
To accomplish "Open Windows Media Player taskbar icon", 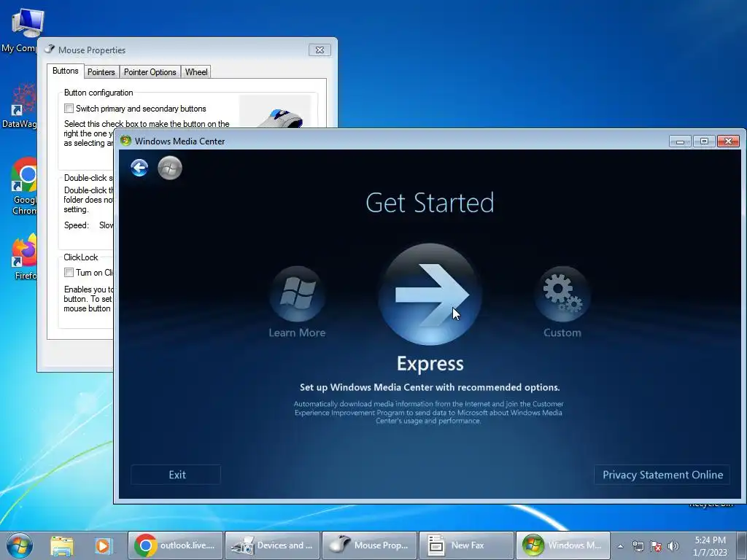I will [x=104, y=545].
